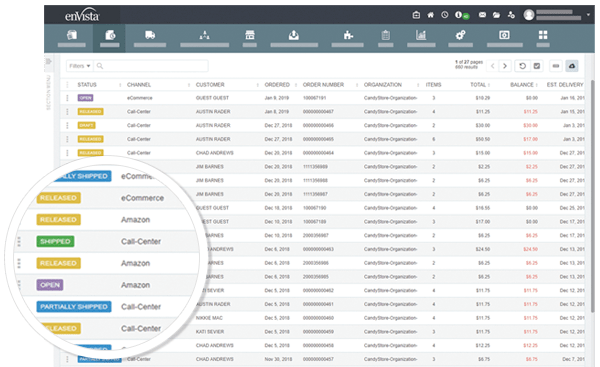Viewport: 600px width, 367px height.
Task: Sort by STATUS column header
Action: [x=87, y=85]
